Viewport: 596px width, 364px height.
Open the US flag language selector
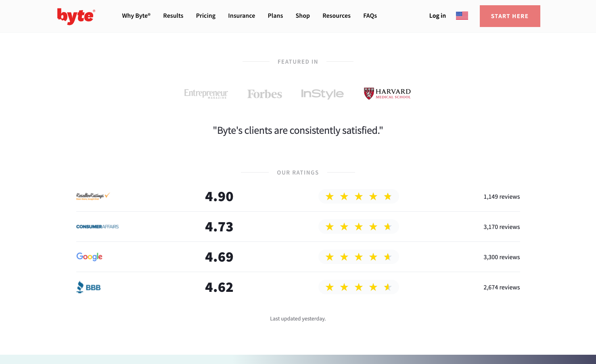tap(462, 15)
